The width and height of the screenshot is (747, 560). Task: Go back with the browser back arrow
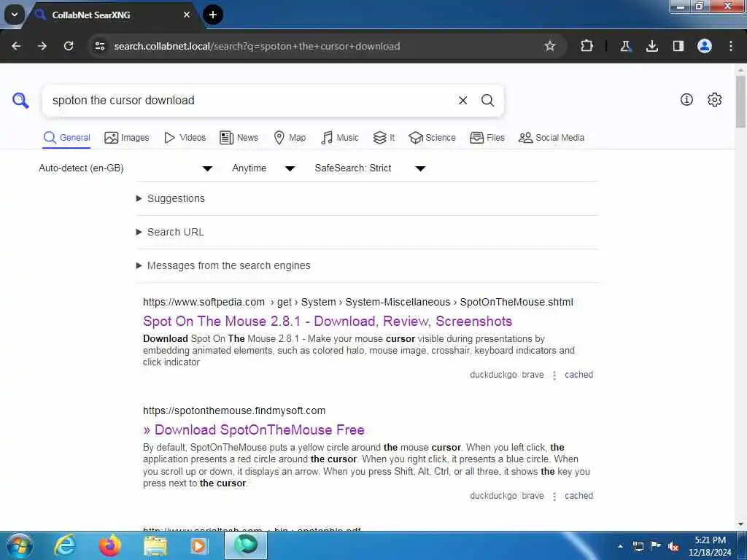(x=16, y=46)
